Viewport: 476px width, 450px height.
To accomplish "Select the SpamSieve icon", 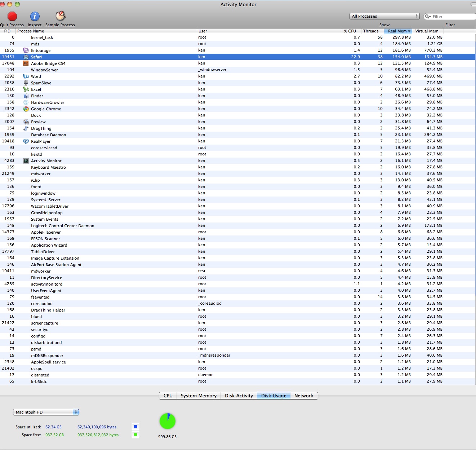I will 26,83.
